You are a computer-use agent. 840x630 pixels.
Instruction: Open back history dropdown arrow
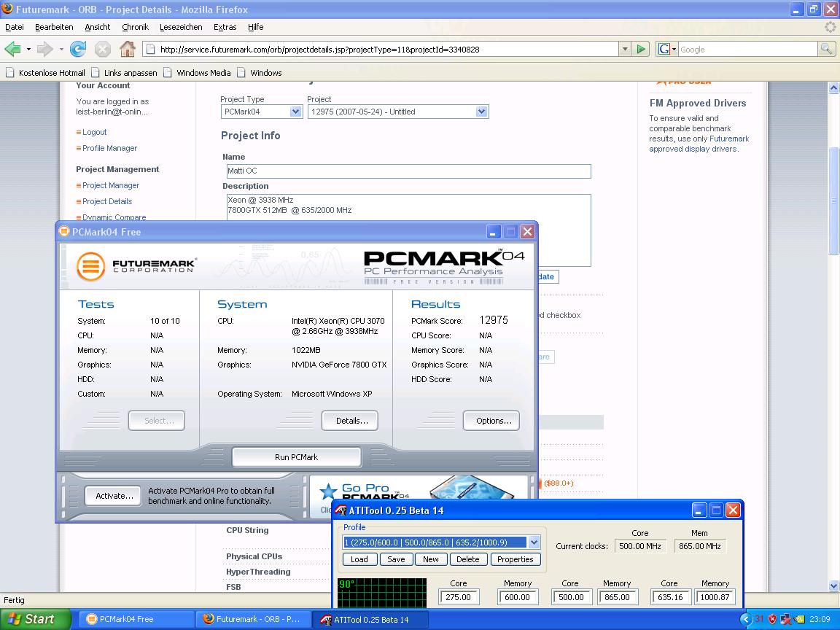coord(28,50)
